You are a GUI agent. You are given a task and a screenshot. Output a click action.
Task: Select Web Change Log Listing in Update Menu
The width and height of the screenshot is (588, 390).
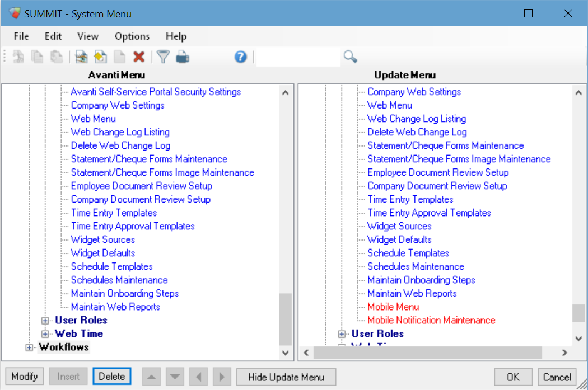click(x=416, y=119)
